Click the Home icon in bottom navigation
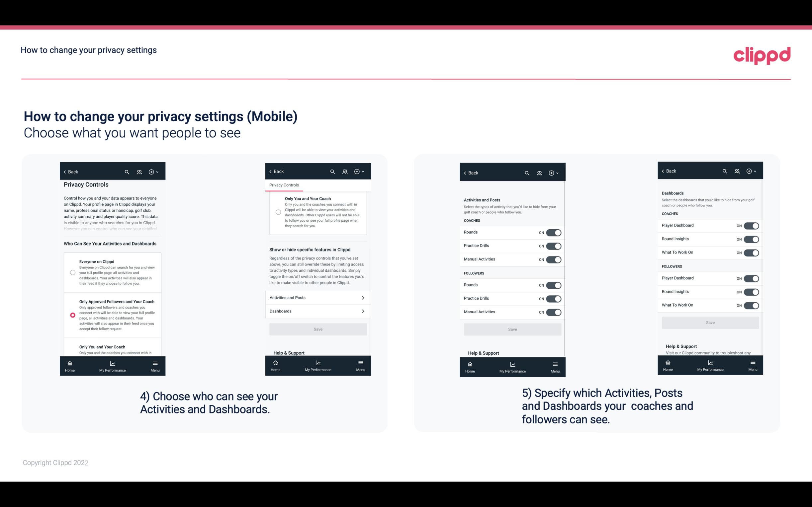 coord(69,363)
